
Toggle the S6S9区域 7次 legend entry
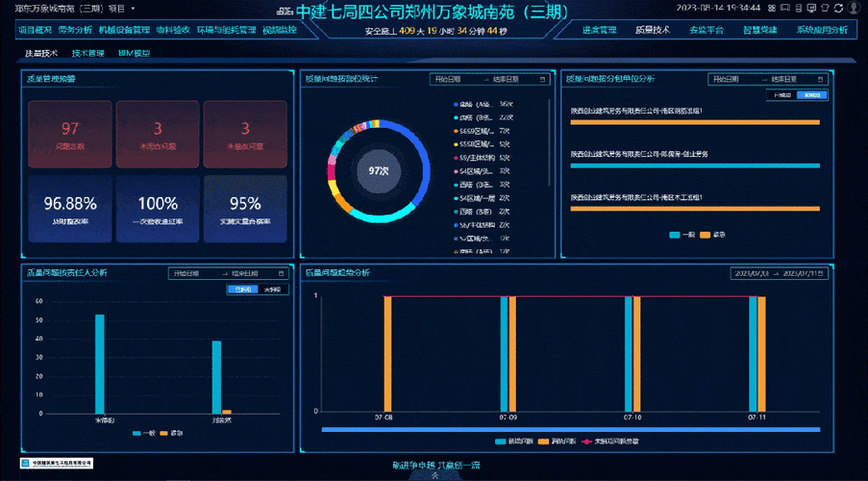tap(482, 131)
